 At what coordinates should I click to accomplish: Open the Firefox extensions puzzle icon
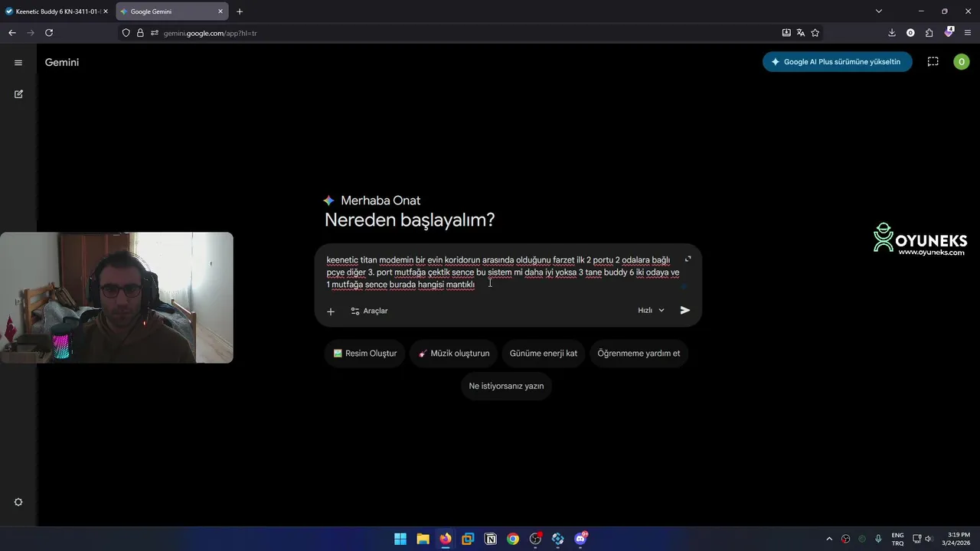pyautogui.click(x=929, y=33)
